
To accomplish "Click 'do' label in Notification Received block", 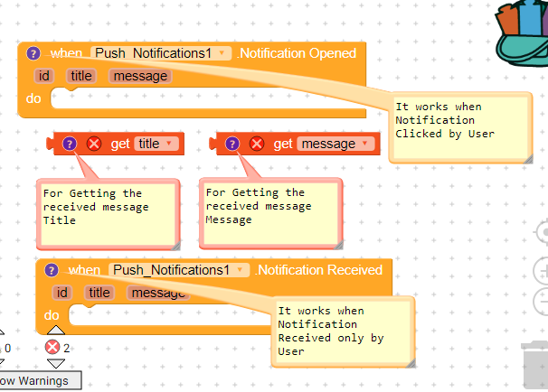I will 52,315.
